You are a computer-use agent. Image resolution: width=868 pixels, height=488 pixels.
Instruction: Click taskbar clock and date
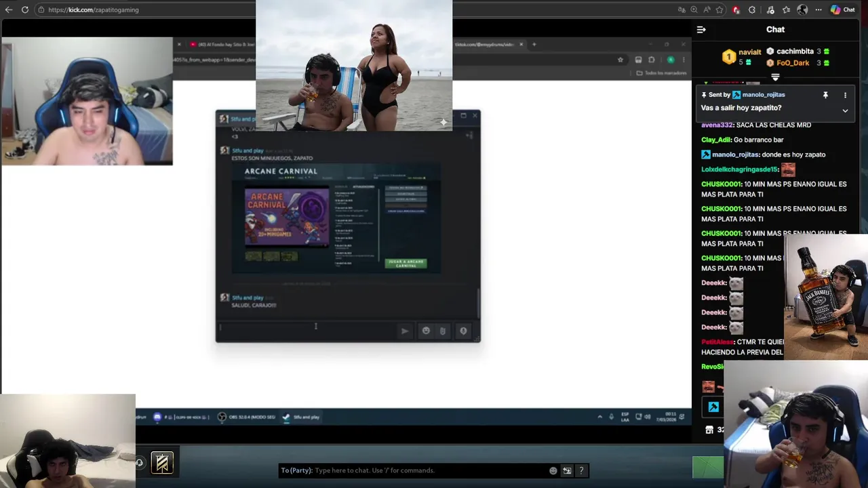pos(666,417)
